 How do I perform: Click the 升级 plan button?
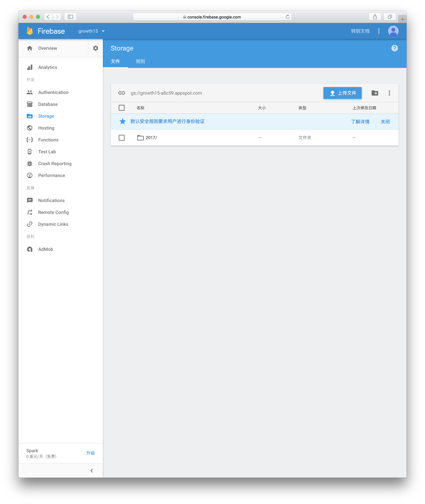point(90,453)
